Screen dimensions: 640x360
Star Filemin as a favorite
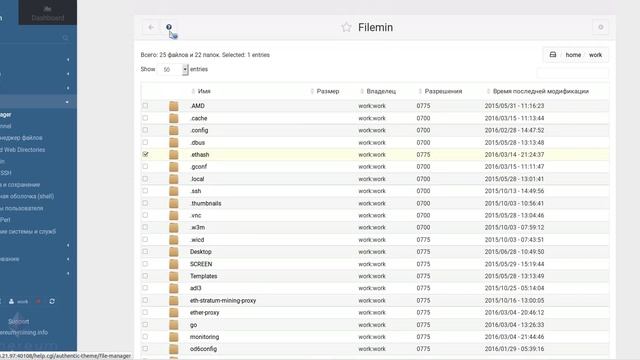click(346, 27)
